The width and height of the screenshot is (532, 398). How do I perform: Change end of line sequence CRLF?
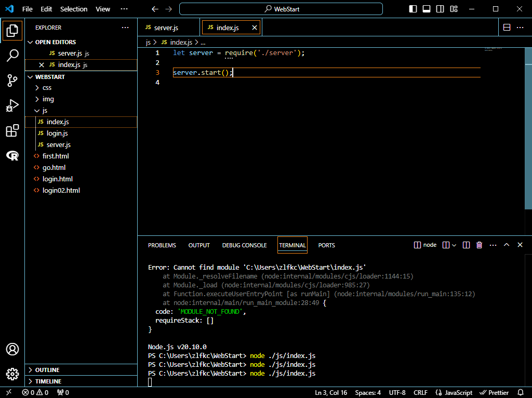(x=420, y=393)
